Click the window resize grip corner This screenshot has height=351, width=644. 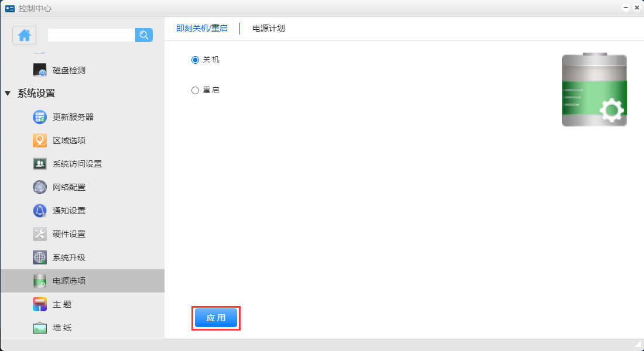coord(638,344)
